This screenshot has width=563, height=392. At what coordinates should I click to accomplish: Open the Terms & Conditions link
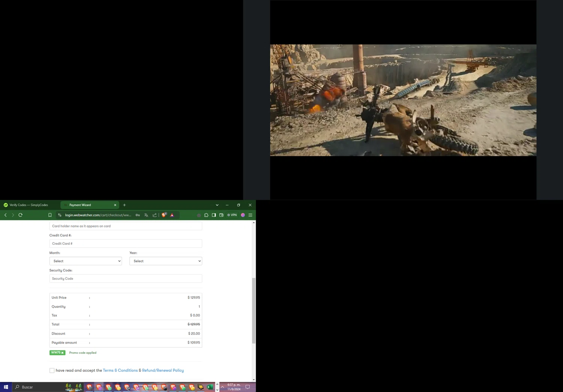click(x=120, y=371)
